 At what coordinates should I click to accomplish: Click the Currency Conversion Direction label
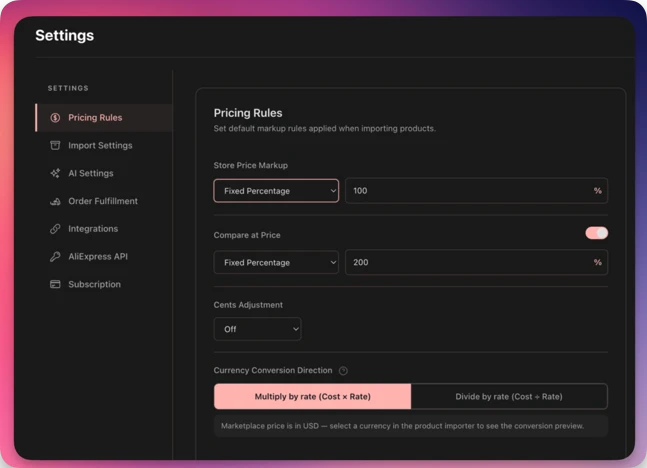pos(273,370)
